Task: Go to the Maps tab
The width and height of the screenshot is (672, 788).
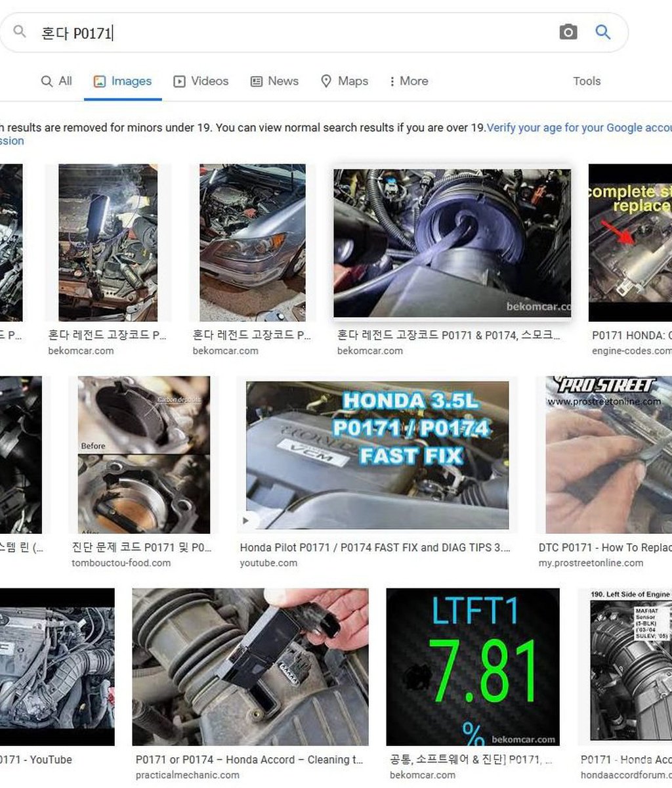Action: [x=344, y=81]
